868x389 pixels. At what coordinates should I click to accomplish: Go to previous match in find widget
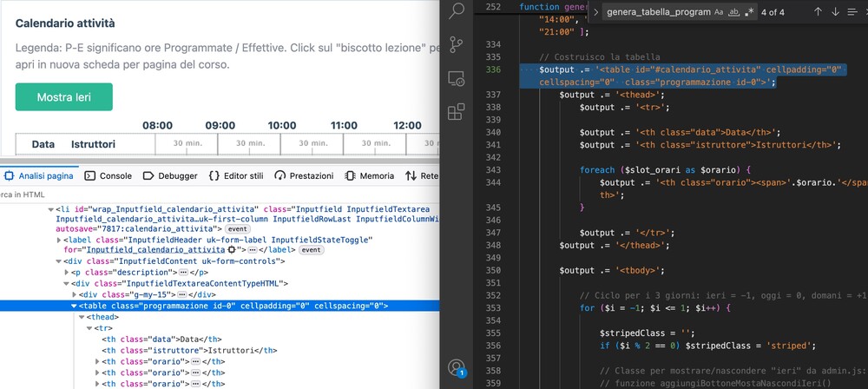point(817,12)
